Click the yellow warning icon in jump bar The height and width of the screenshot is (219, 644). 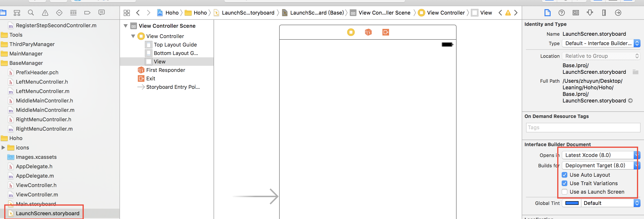508,13
